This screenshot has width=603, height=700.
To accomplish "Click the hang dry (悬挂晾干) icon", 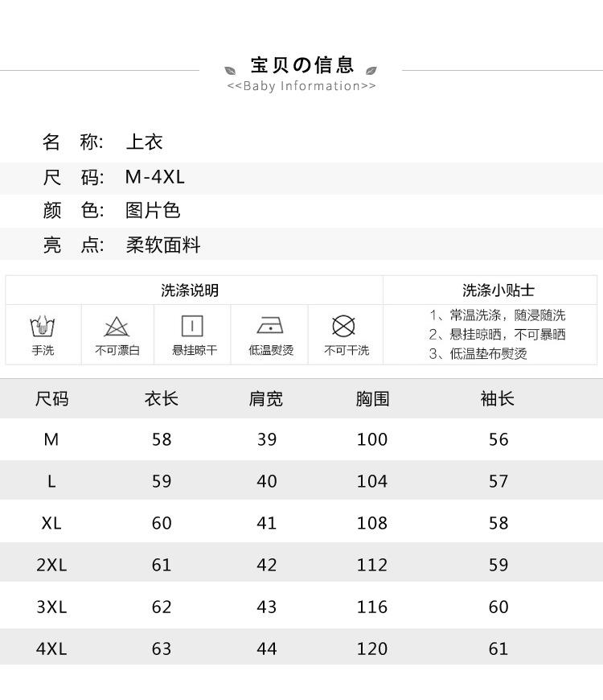I will click(x=192, y=326).
